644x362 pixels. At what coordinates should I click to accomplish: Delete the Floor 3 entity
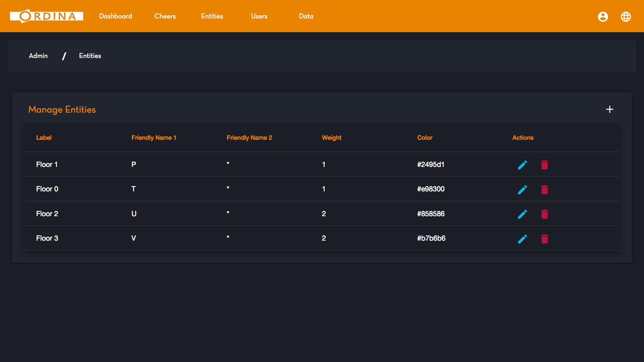click(x=544, y=239)
